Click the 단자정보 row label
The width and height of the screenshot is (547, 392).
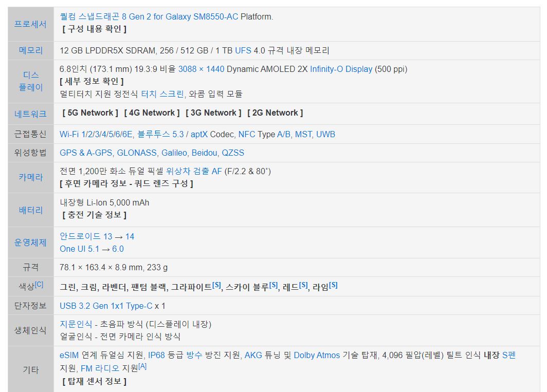(30, 306)
